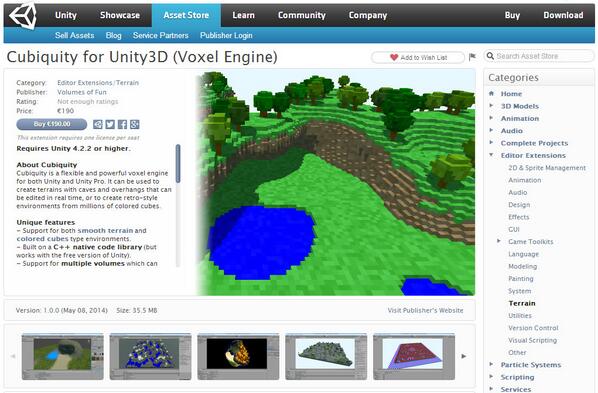Click Buy in the top navigation
Image resolution: width=598 pixels, height=393 pixels.
[512, 15]
